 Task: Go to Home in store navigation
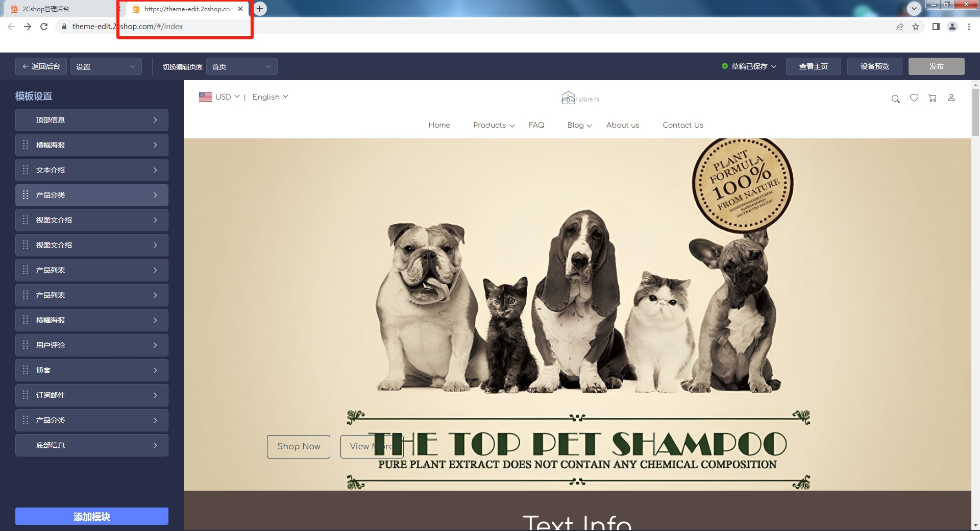[x=439, y=125]
